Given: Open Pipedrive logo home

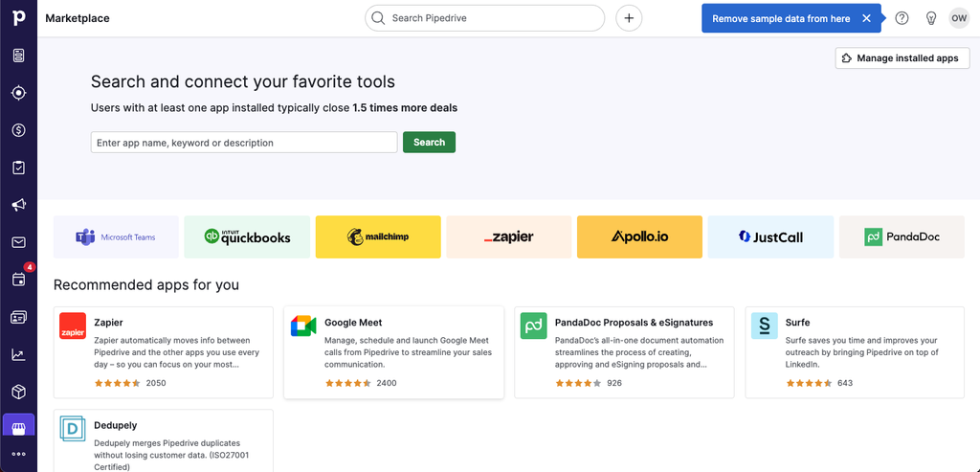Looking at the screenshot, I should coord(18,17).
